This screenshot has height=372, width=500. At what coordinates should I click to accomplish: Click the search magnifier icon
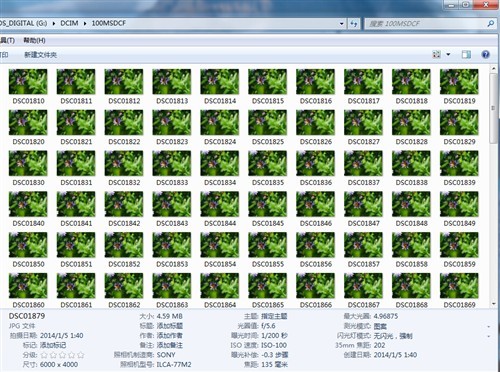pyautogui.click(x=490, y=24)
